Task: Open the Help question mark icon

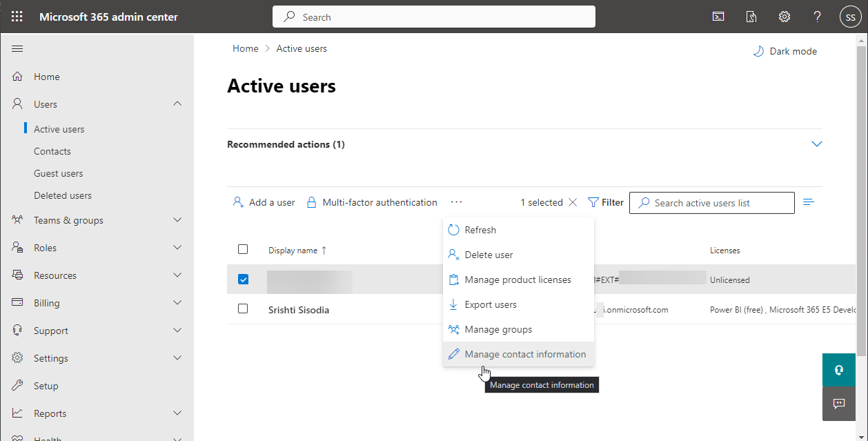Action: click(818, 17)
